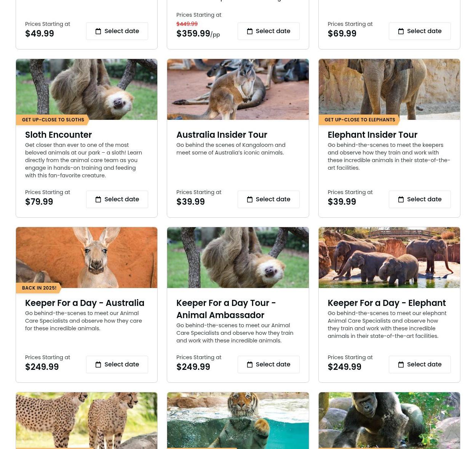Click the Get Up-Close to Elephants badge
The height and width of the screenshot is (449, 476).
[x=359, y=120]
